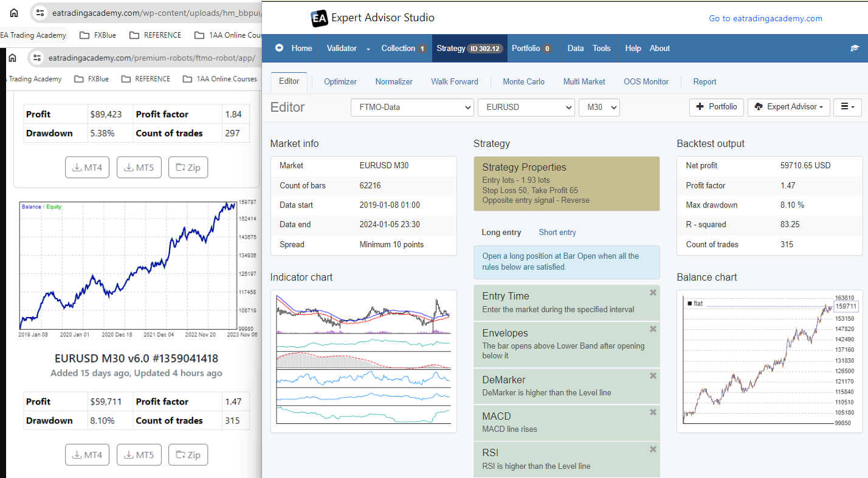Open the MACD rule settings
Image resolution: width=868 pixels, height=478 pixels.
[567, 423]
